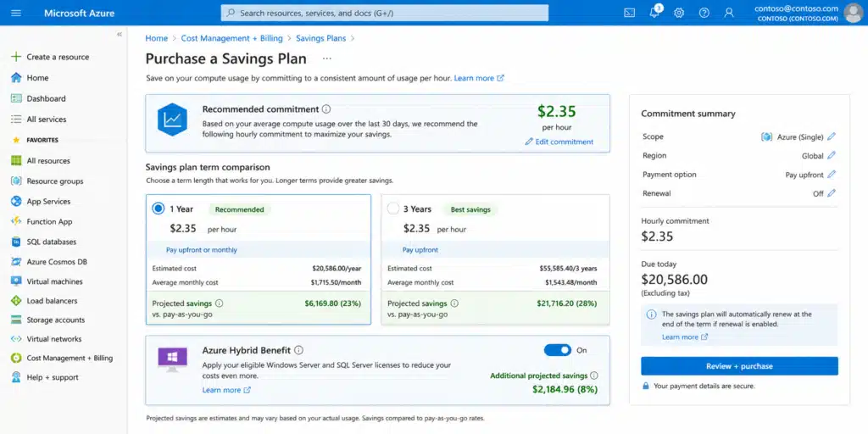Image resolution: width=868 pixels, height=434 pixels.
Task: Click the App Services icon
Action: (x=16, y=202)
